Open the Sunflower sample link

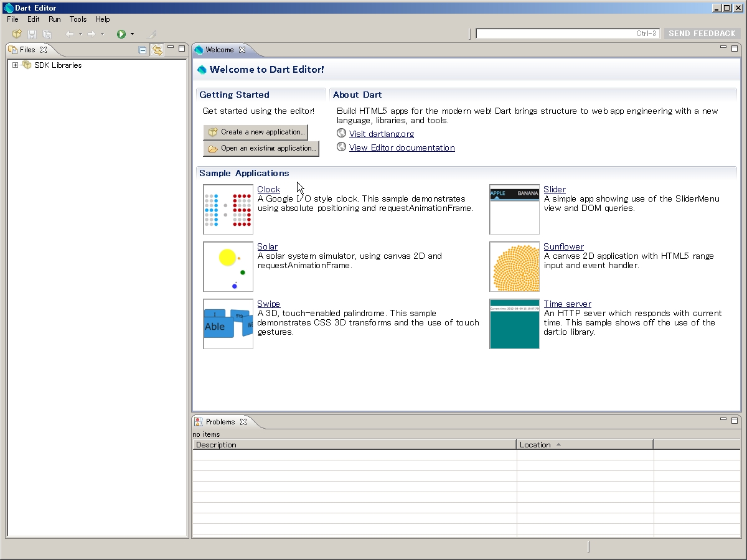(564, 246)
